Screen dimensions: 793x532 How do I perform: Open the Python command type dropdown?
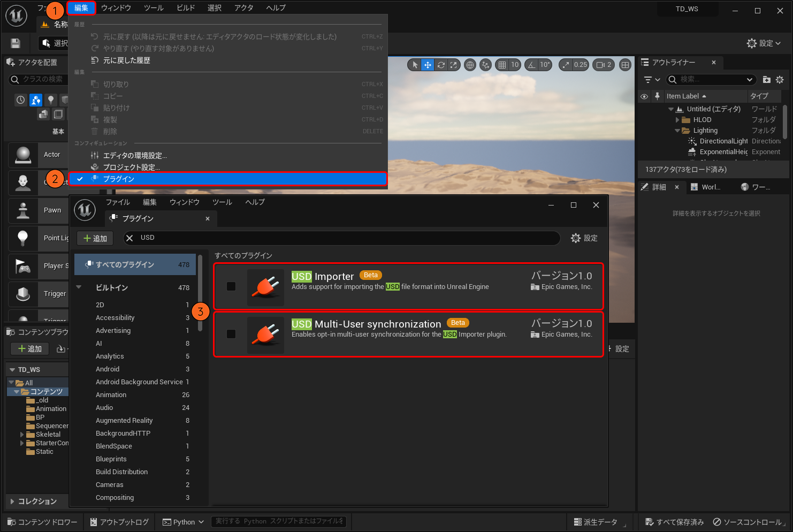[x=183, y=522]
